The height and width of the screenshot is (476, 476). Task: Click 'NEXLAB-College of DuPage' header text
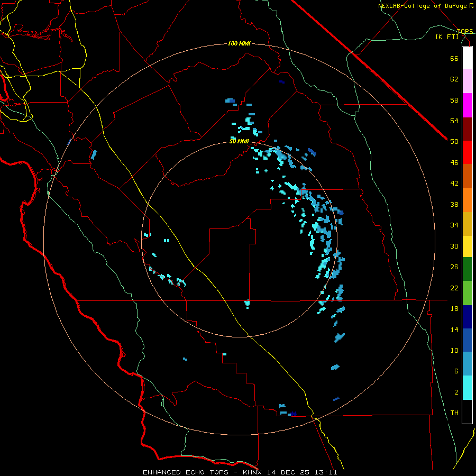point(424,6)
